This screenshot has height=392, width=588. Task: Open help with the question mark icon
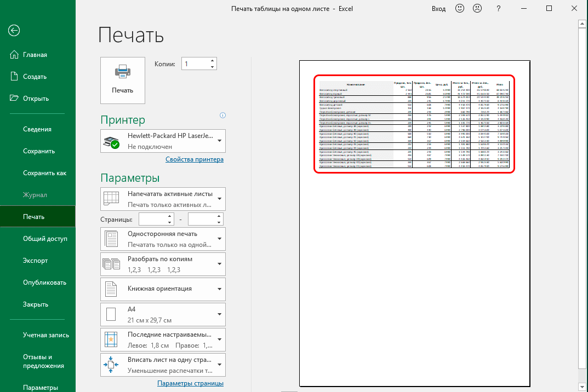click(498, 8)
